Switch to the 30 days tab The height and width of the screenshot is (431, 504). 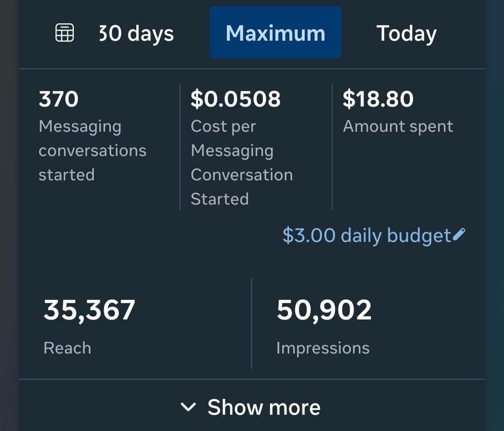point(136,34)
